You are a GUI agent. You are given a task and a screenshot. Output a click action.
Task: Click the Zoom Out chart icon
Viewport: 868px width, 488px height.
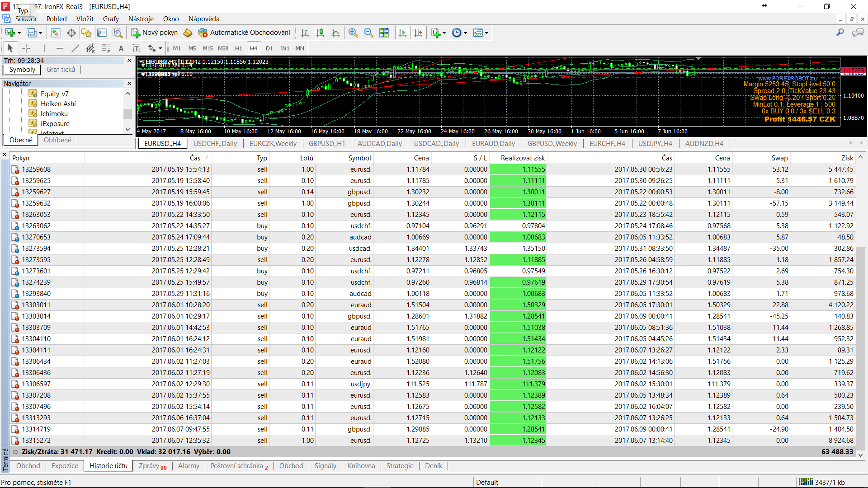368,33
